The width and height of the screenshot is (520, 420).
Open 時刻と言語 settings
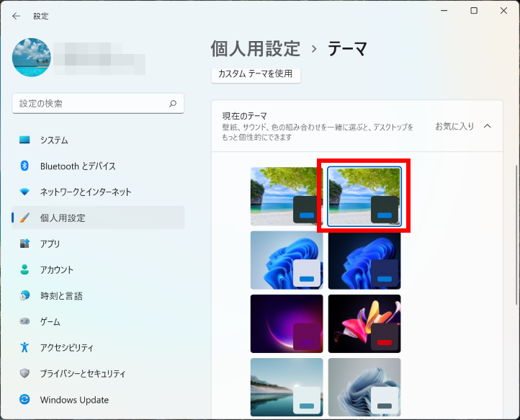pos(98,295)
